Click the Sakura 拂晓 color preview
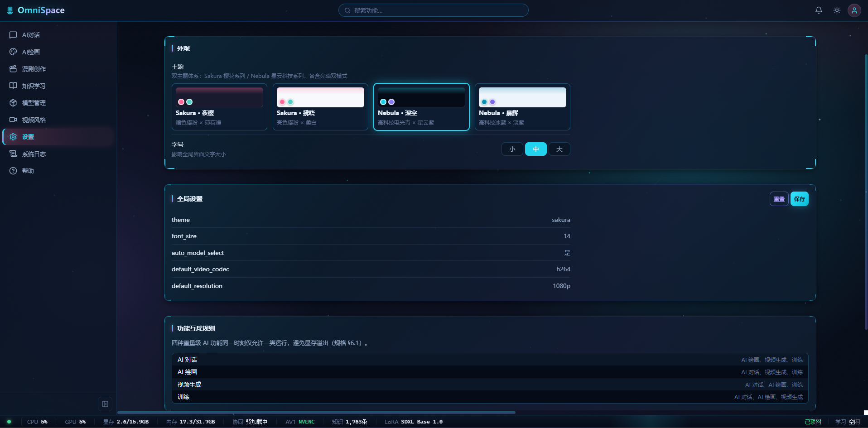Image resolution: width=868 pixels, height=428 pixels. (x=320, y=97)
